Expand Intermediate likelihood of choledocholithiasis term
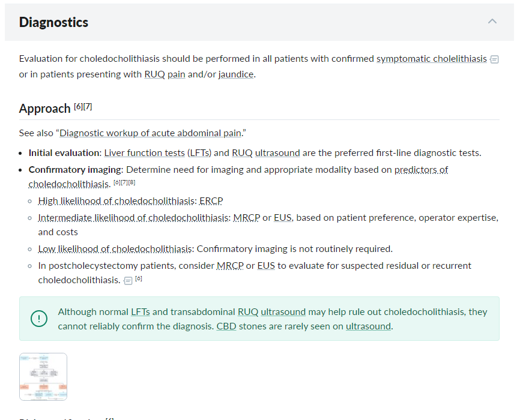The image size is (523, 420). point(134,217)
